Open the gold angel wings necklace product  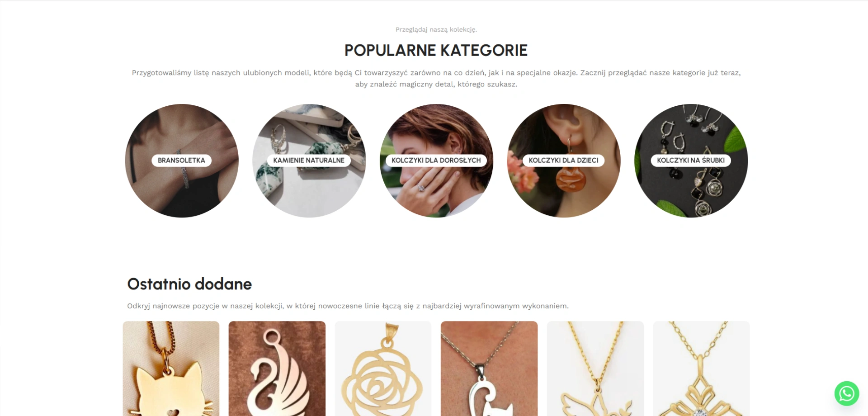[x=595, y=369]
